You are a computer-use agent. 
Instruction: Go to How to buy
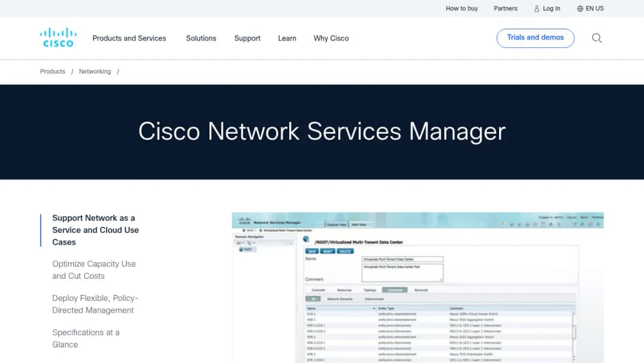[462, 8]
